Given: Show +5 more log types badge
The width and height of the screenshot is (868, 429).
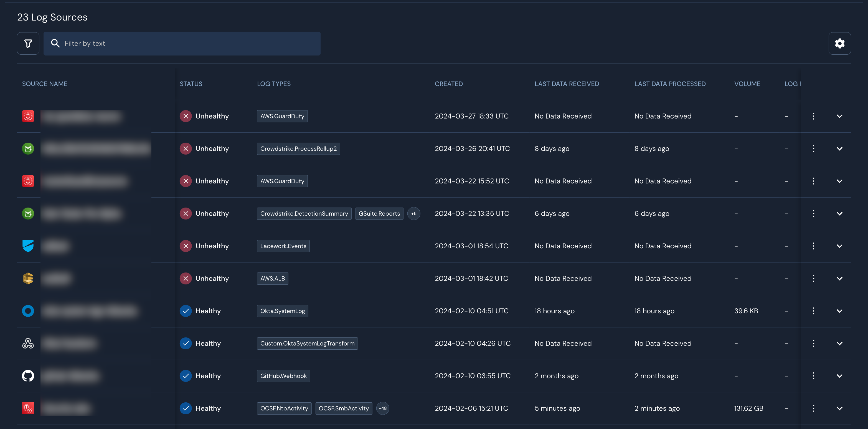Looking at the screenshot, I should [x=413, y=213].
